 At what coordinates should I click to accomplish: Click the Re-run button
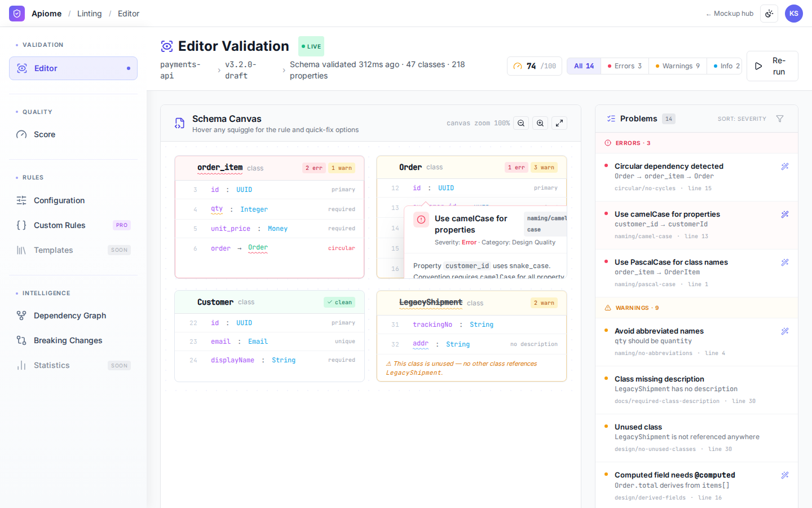click(773, 66)
